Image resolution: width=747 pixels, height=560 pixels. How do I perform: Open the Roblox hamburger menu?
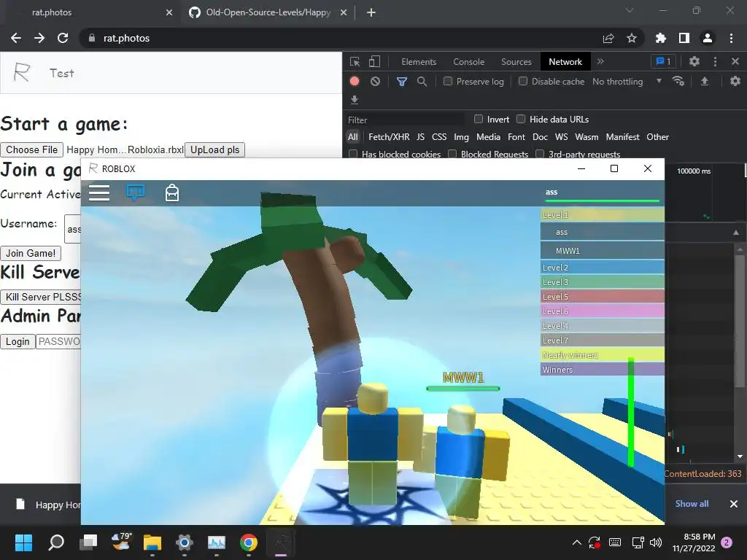(99, 192)
